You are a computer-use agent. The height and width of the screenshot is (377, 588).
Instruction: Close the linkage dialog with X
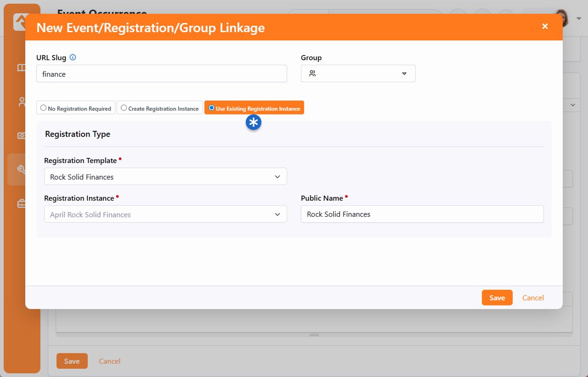point(545,27)
